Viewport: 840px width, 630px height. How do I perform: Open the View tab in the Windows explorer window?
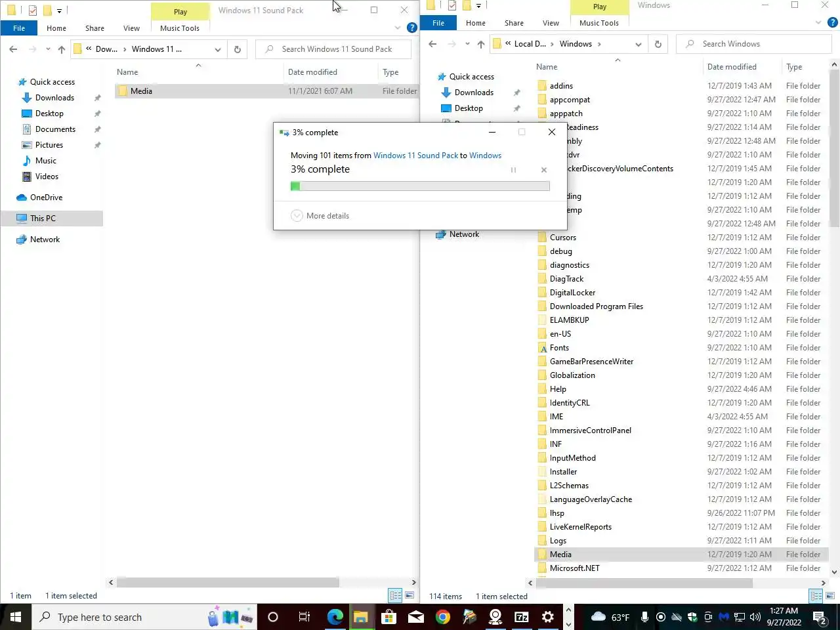tap(551, 23)
